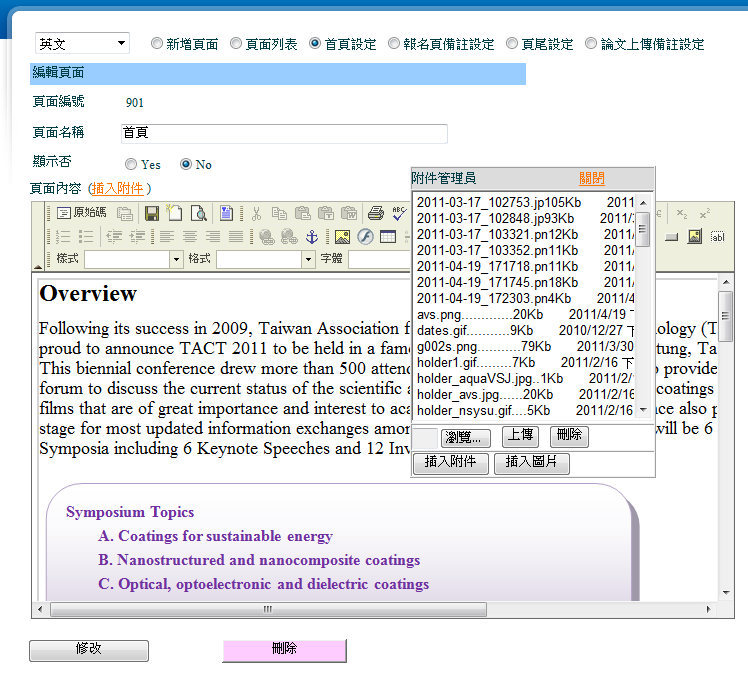Click the Insert Flash icon
748x675 pixels.
point(365,237)
